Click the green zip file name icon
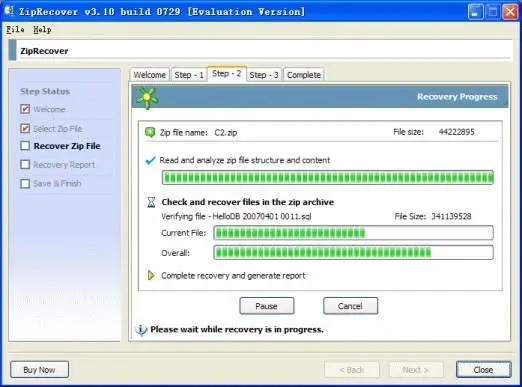Image resolution: width=522 pixels, height=387 pixels. coord(150,132)
